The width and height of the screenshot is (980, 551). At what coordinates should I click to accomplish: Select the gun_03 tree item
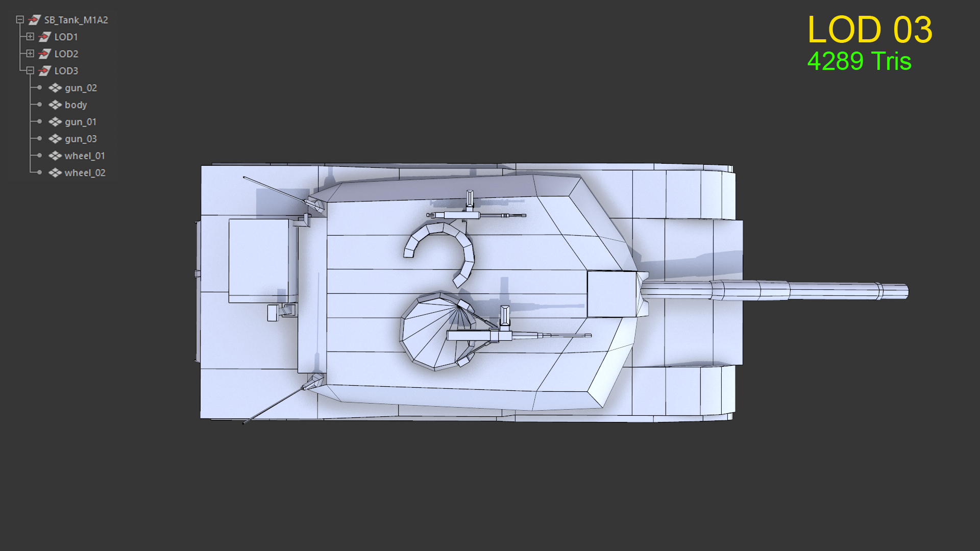coord(80,139)
